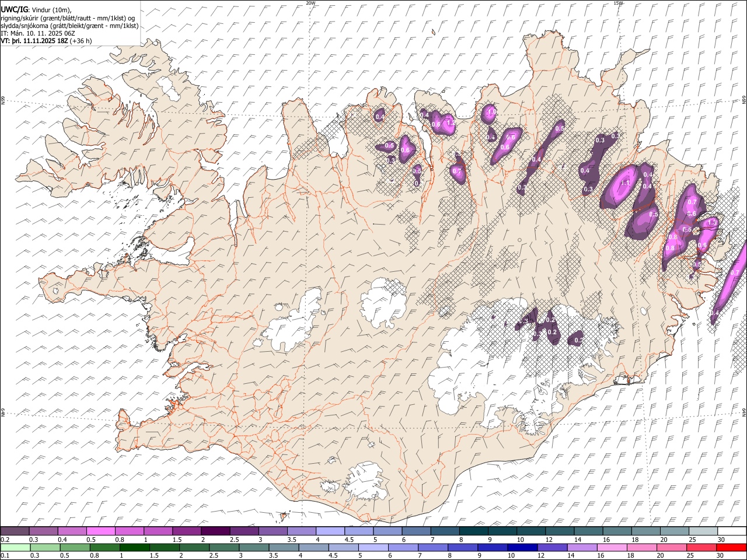Pick the top-row white swatch between 25 and 30
Viewport: 747px width, 560px height.
point(702,531)
